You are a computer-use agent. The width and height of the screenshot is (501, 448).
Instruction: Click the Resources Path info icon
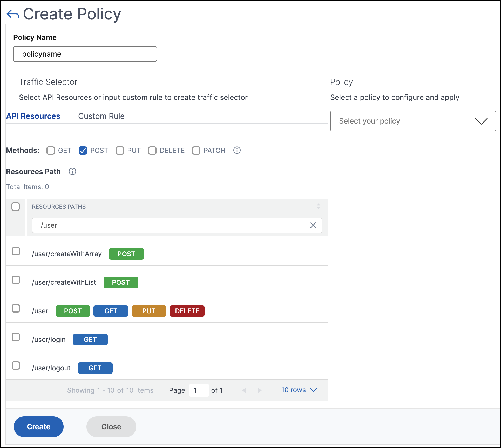pos(72,172)
